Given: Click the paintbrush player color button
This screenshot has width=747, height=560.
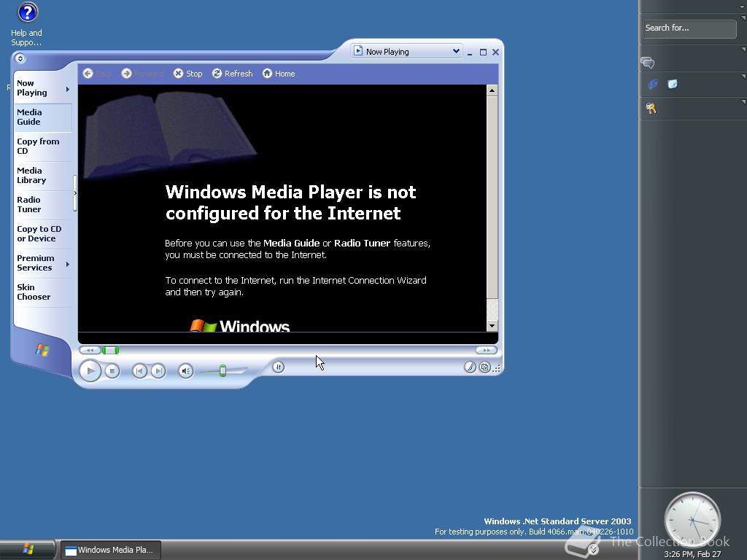Looking at the screenshot, I should (x=470, y=367).
